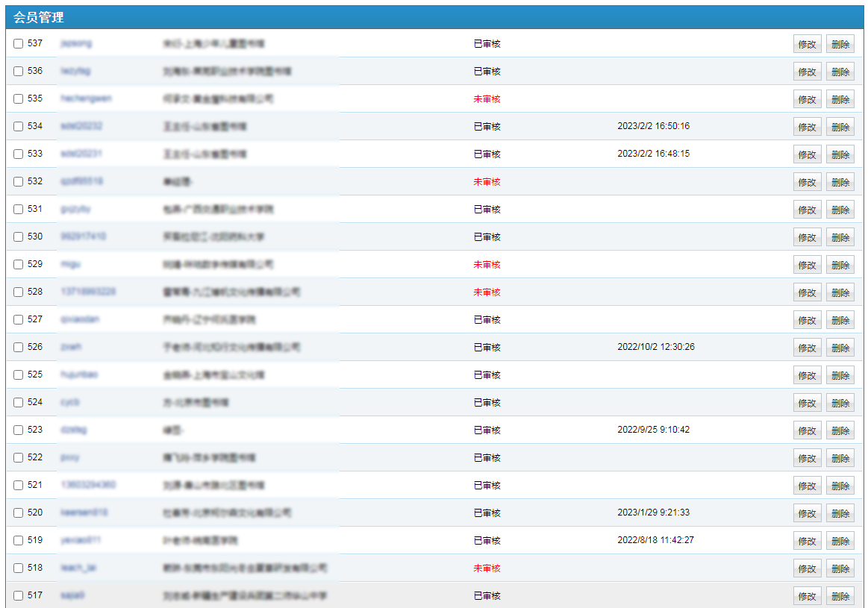The width and height of the screenshot is (868, 608).
Task: Click the 未审核 status in row 535
Action: (x=487, y=99)
